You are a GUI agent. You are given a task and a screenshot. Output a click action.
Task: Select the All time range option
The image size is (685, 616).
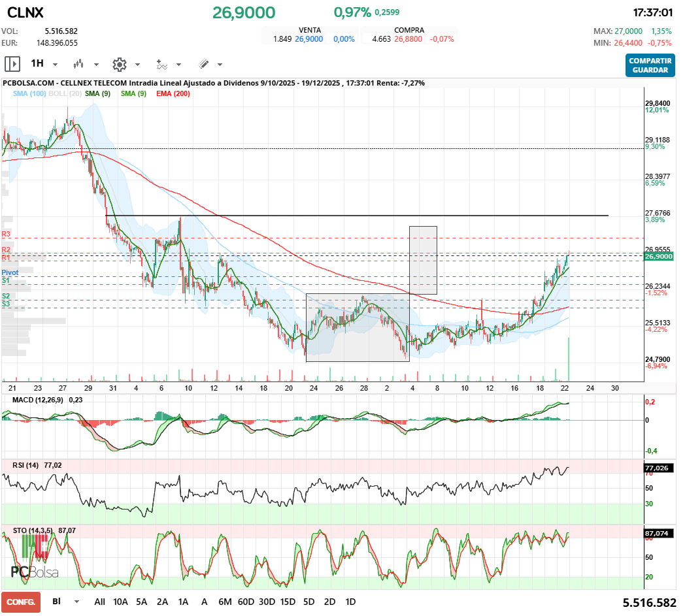click(x=100, y=602)
